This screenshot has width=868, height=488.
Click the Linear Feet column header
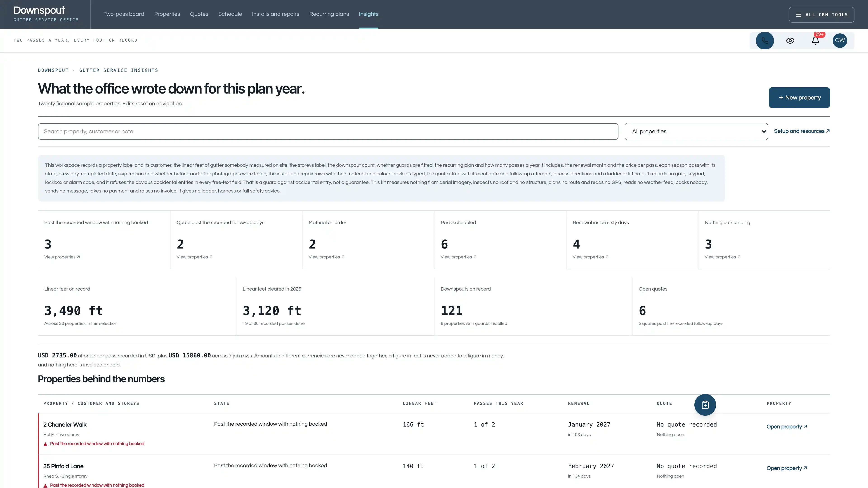tap(420, 404)
